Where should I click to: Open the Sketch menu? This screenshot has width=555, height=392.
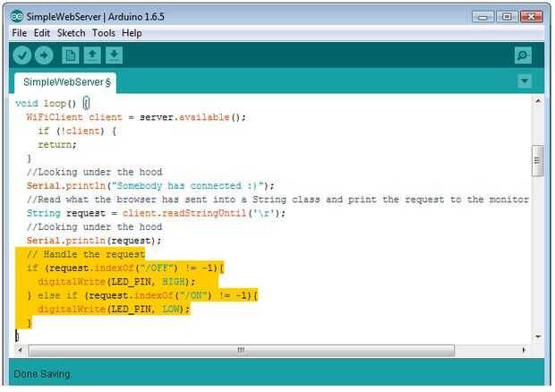click(71, 33)
